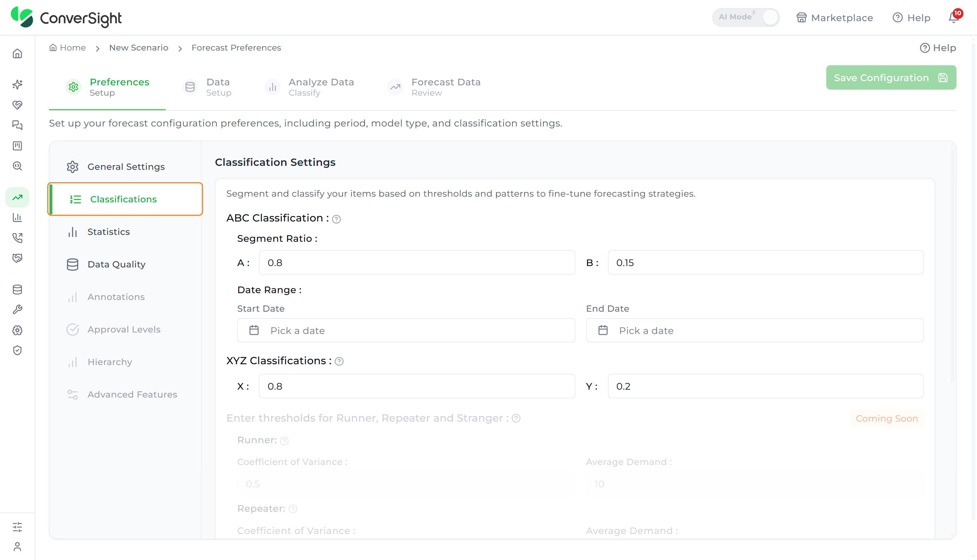Screen dimensions: 977x560
Task: Click the heart handshake icon in sidebar
Action: pos(17,105)
